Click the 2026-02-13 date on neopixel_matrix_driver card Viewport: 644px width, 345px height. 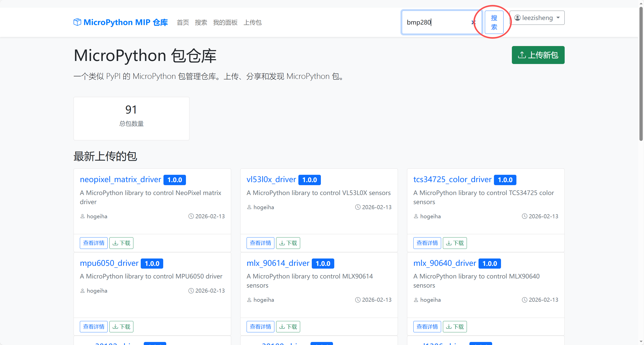pos(210,216)
